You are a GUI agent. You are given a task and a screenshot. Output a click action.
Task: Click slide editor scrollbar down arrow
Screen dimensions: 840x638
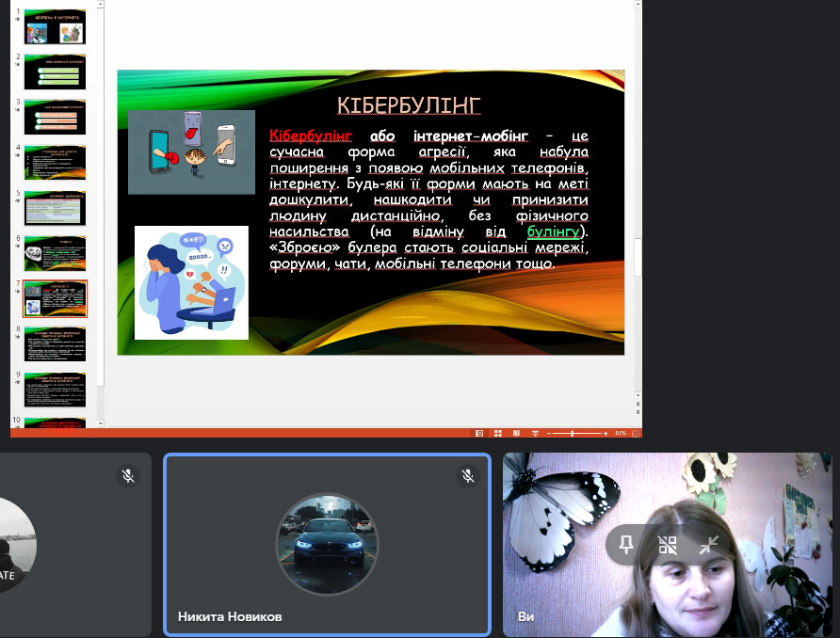pyautogui.click(x=638, y=395)
